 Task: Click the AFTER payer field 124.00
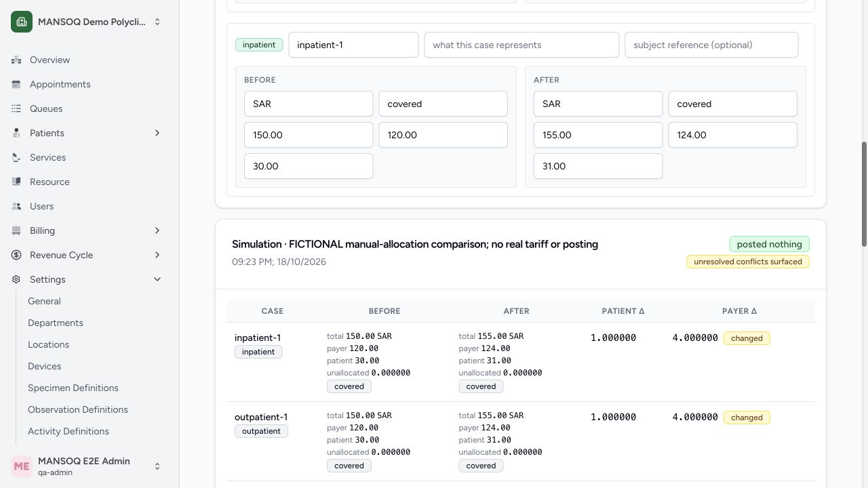[x=732, y=135]
